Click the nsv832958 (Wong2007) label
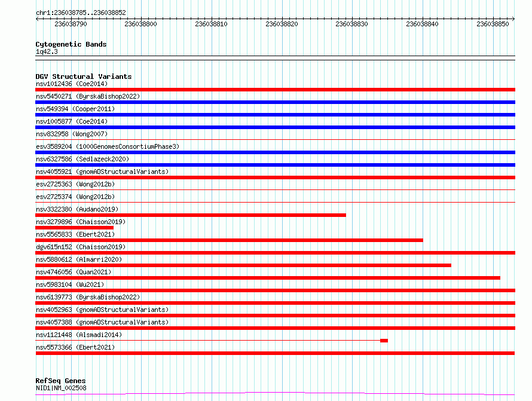This screenshot has width=532, height=401. pos(72,134)
